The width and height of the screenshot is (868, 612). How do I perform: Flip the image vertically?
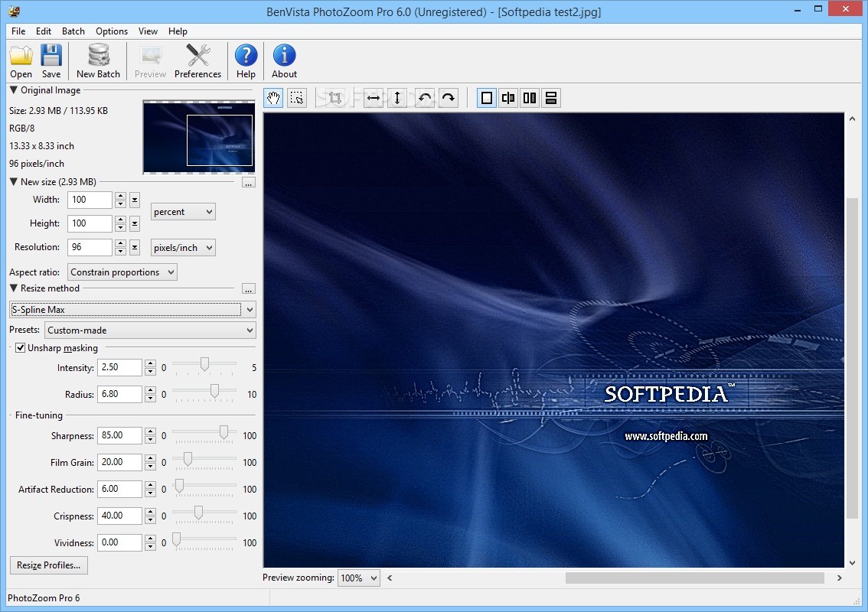tap(397, 98)
